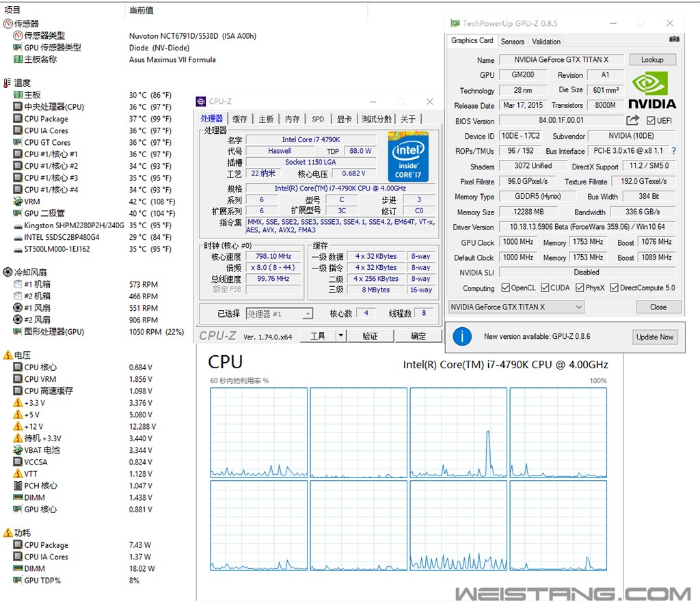
Task: Click the CPU Package temperature chip icon
Action: [18, 119]
